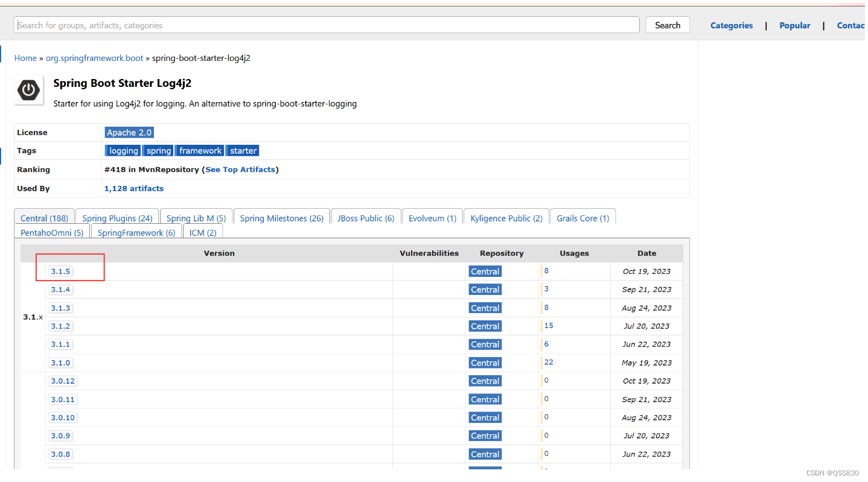Image resolution: width=868 pixels, height=482 pixels.
Task: Open org.springframework.boot breadcrumb link
Action: (95, 58)
